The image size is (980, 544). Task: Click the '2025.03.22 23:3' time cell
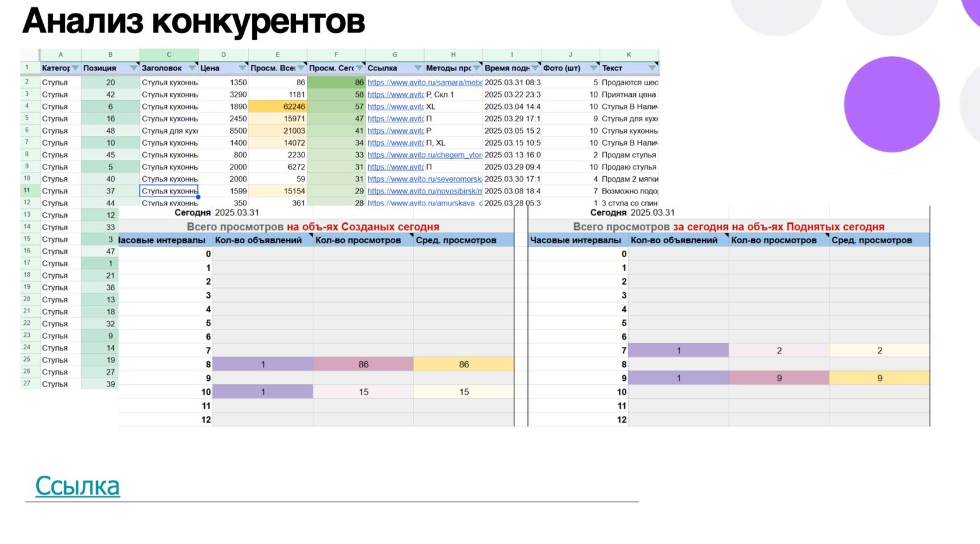pyautogui.click(x=512, y=94)
